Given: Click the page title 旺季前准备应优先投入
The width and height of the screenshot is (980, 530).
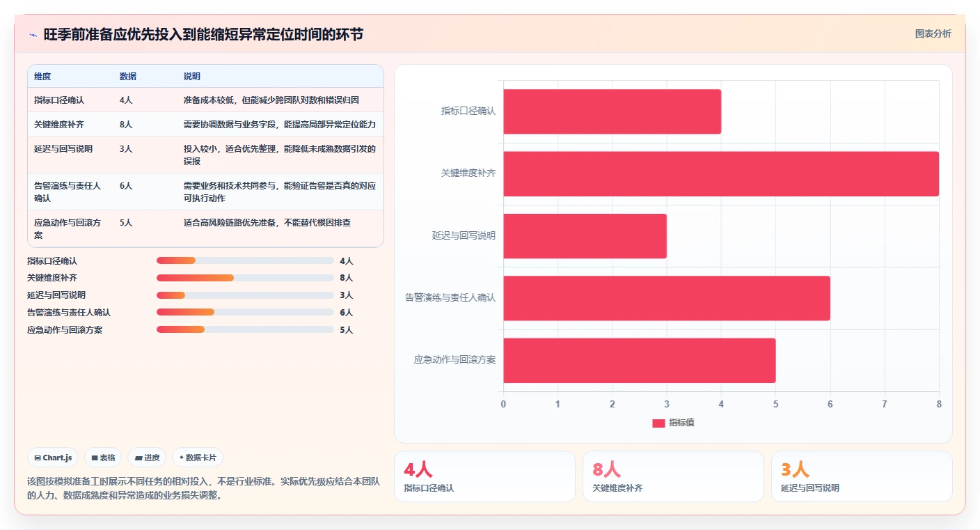Looking at the screenshot, I should click(203, 35).
